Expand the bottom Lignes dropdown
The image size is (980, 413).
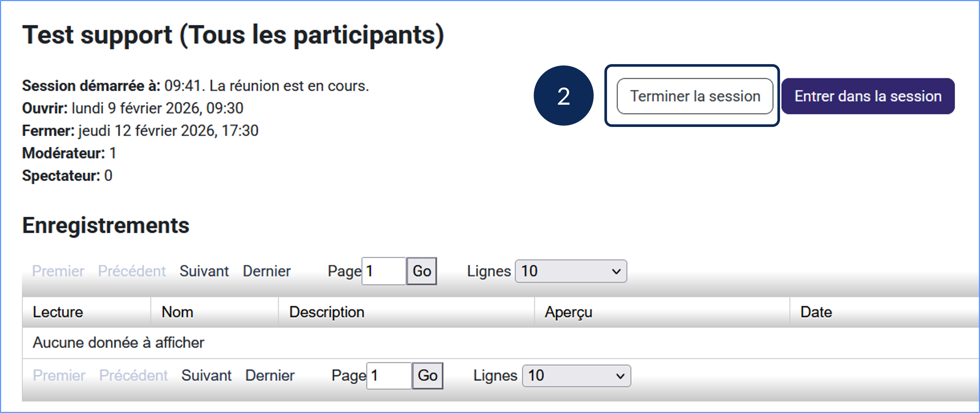point(576,376)
